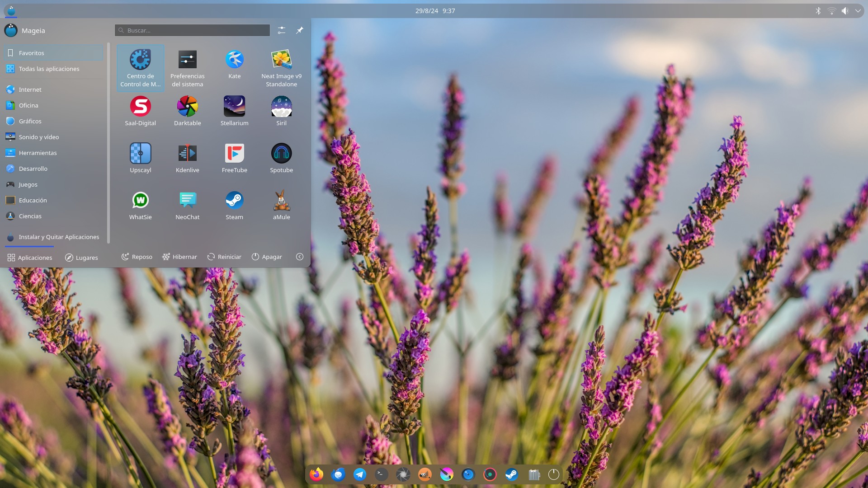Open volume control tray icon
868x488 pixels.
845,11
